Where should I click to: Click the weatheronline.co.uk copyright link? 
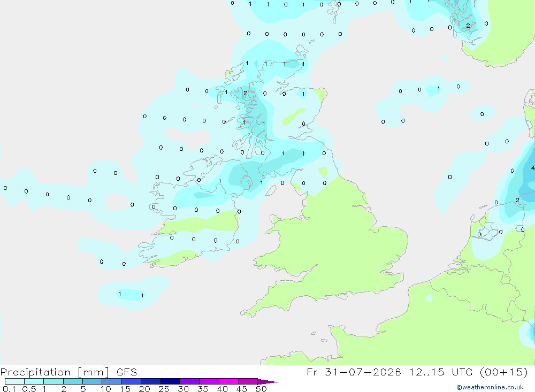click(x=490, y=387)
